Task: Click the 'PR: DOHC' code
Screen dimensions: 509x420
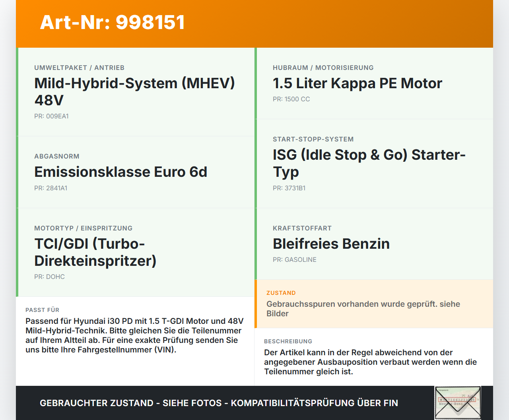Action: click(49, 277)
